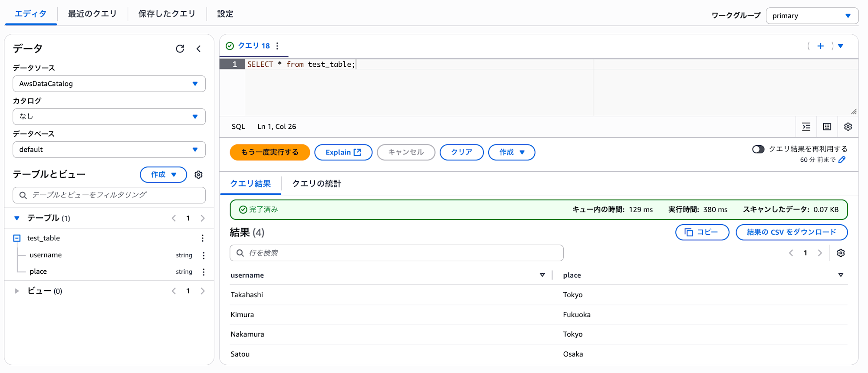This screenshot has height=373, width=868.
Task: Go to next views page
Action: pyautogui.click(x=202, y=291)
